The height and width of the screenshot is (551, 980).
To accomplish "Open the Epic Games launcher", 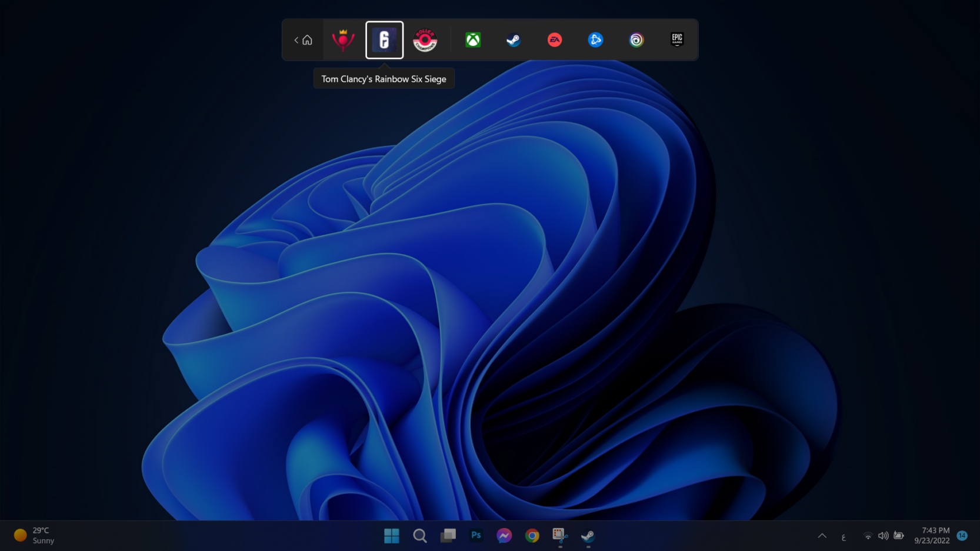I will pyautogui.click(x=677, y=39).
